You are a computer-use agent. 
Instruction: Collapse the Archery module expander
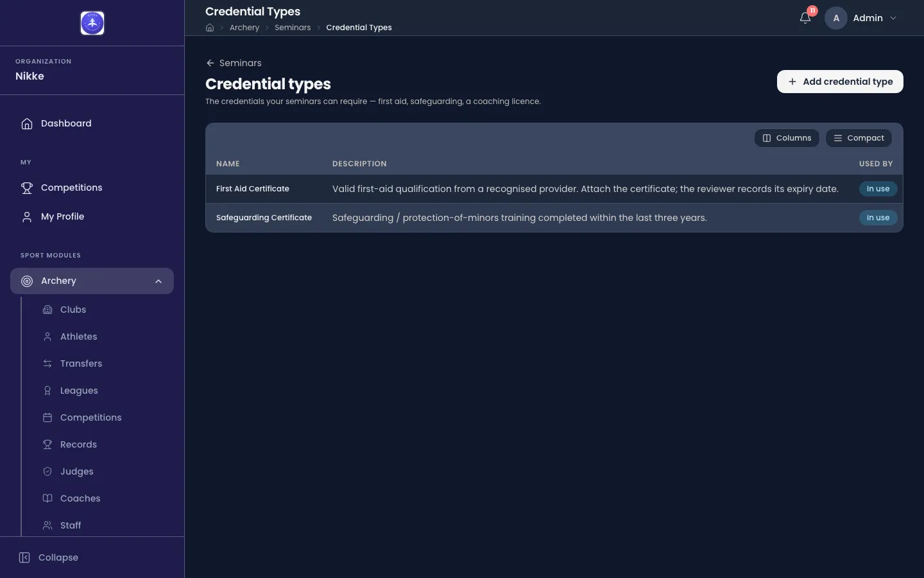158,281
